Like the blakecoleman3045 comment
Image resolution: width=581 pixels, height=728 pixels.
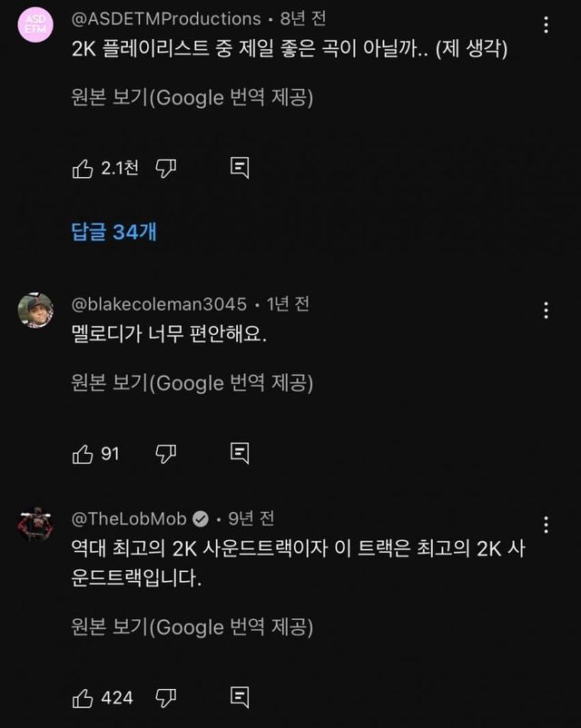83,453
